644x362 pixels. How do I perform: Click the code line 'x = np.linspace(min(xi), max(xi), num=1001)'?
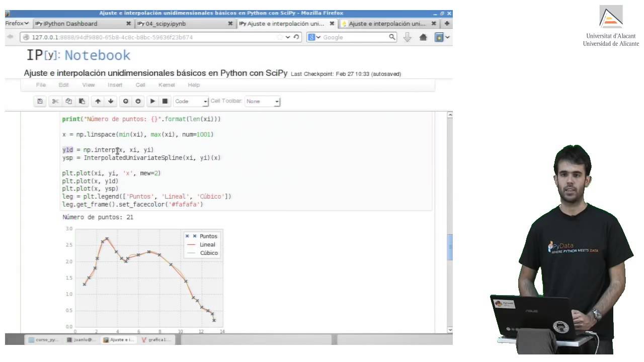(x=138, y=135)
